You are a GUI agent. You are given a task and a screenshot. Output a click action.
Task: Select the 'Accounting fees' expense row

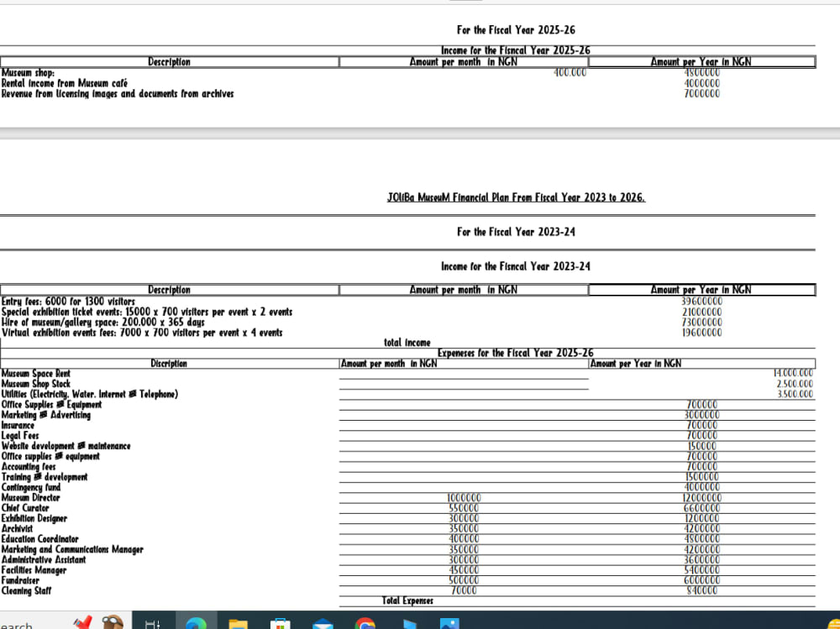click(x=29, y=467)
